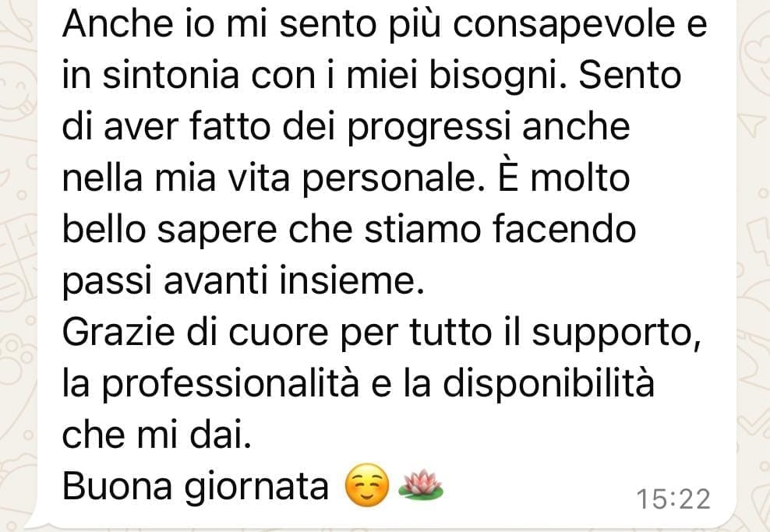
Task: Click the smiling face emoji
Action: (367, 485)
